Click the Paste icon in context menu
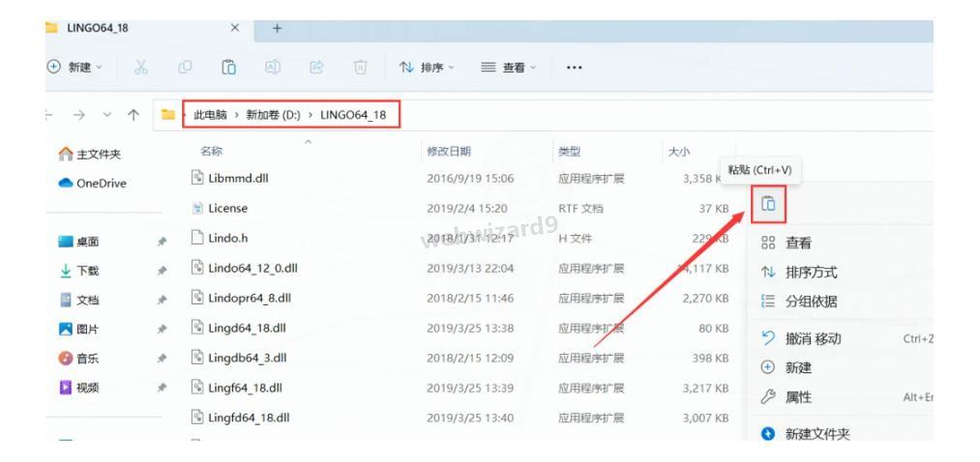 coord(768,204)
